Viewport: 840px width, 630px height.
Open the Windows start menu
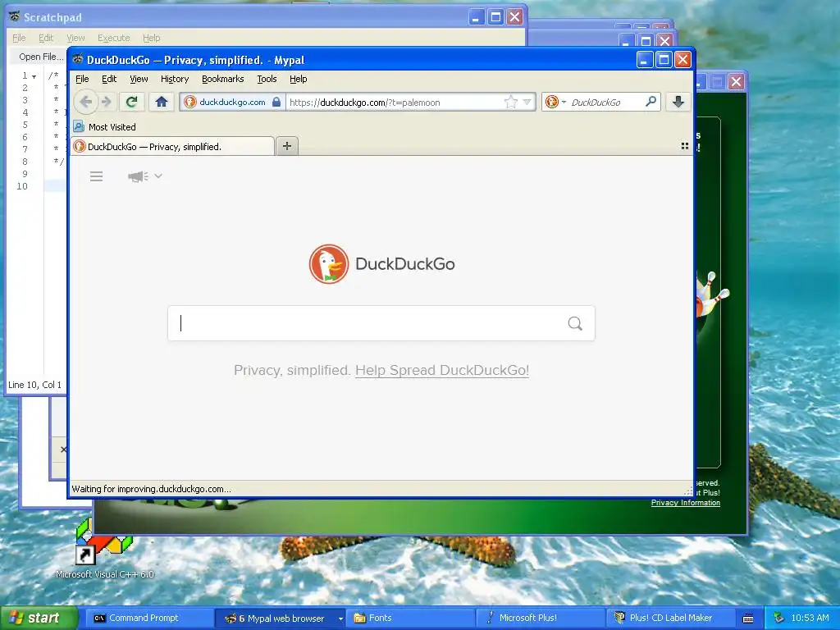(39, 618)
